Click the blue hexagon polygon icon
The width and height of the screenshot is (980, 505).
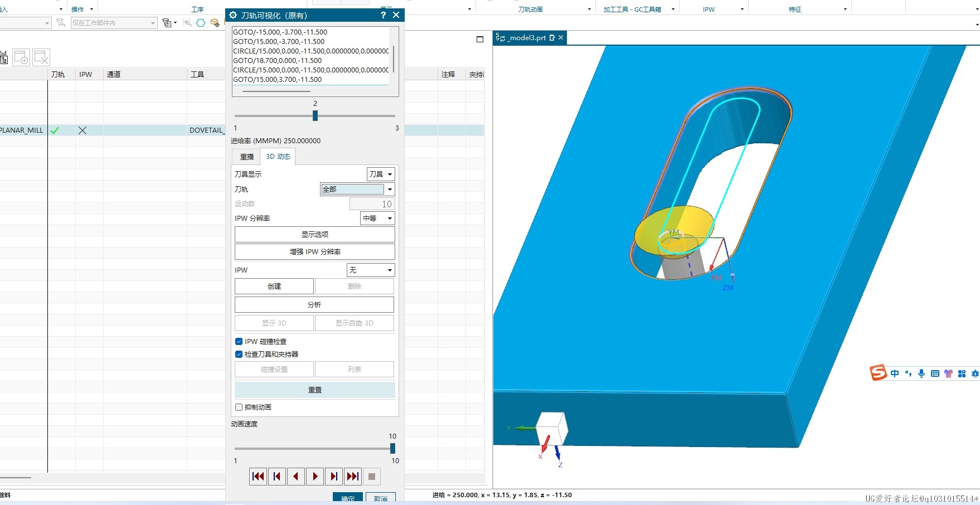point(201,23)
